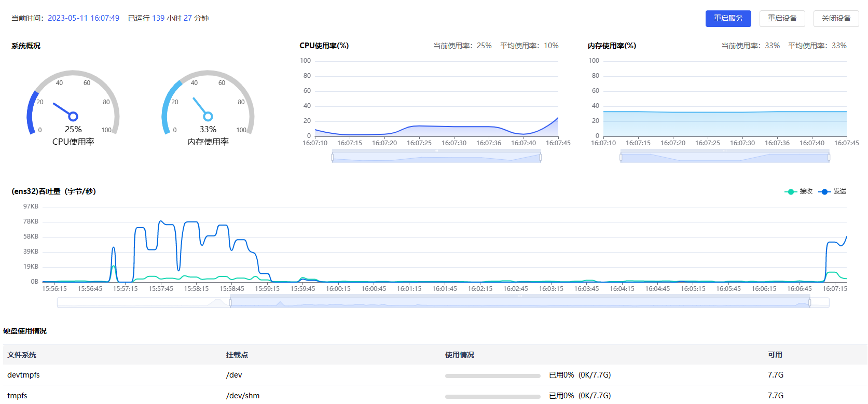Click the current time 2023-05-11 16:07:49
868x404 pixels.
pos(84,18)
